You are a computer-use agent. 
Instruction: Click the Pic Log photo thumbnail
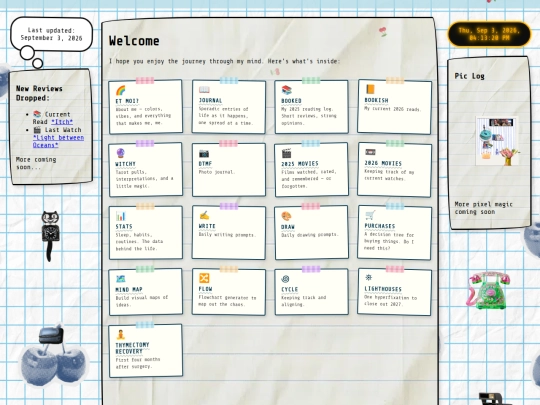pos(497,141)
